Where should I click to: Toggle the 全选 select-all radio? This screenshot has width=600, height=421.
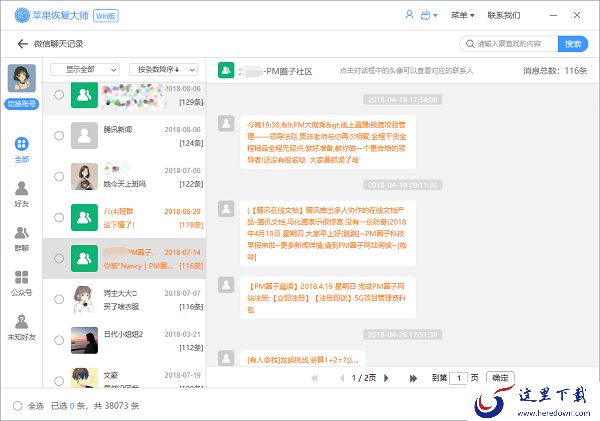[x=18, y=406]
